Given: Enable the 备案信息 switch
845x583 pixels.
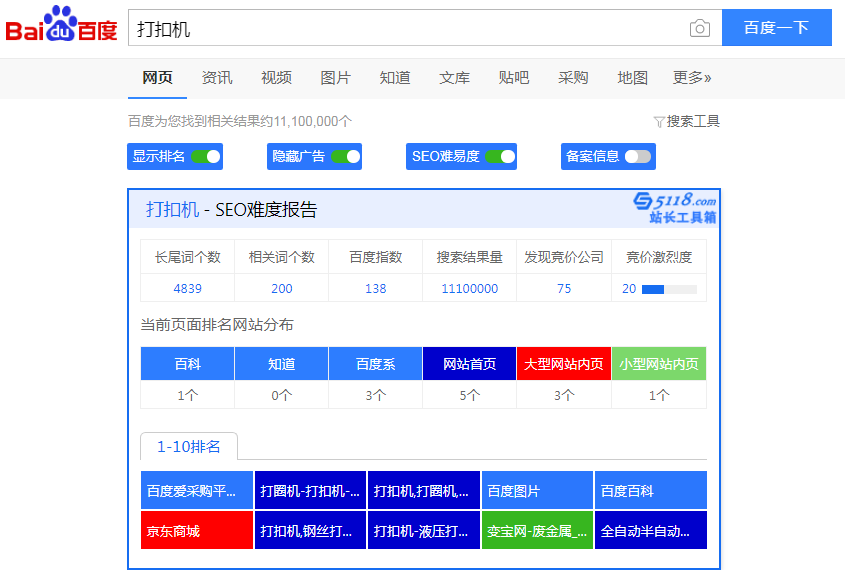Looking at the screenshot, I should tap(638, 156).
